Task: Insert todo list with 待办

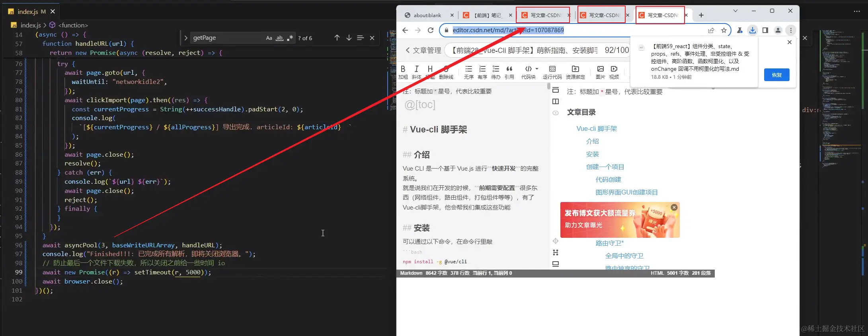Action: click(x=496, y=72)
